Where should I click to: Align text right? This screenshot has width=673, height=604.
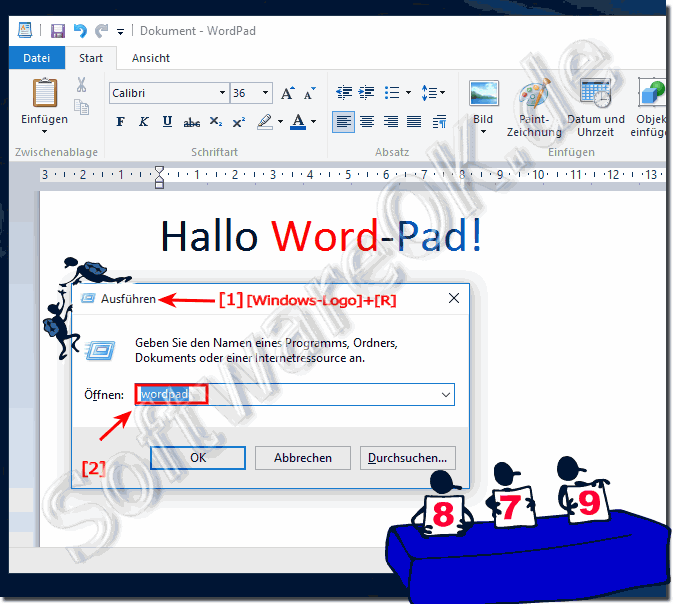pyautogui.click(x=391, y=122)
